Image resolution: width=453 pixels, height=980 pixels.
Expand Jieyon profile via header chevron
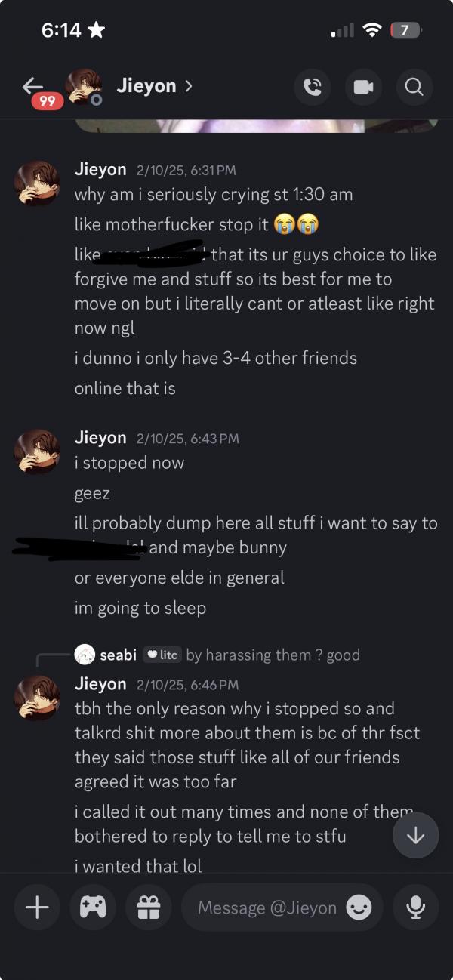[x=188, y=86]
